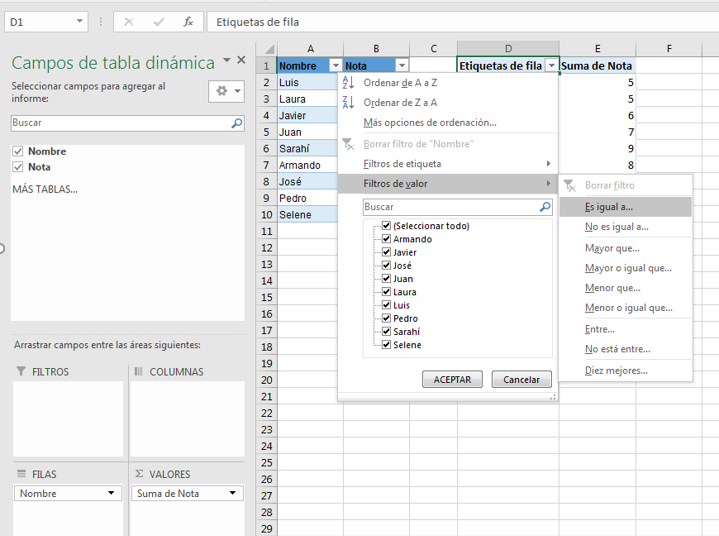Uncheck Sarahí in the filter list
Screen dimensions: 719x536
coord(387,332)
